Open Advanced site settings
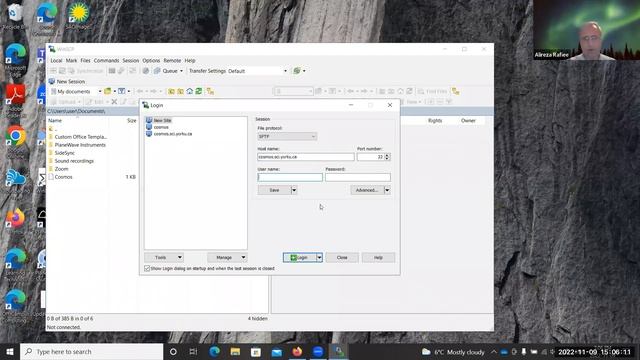 [x=367, y=190]
